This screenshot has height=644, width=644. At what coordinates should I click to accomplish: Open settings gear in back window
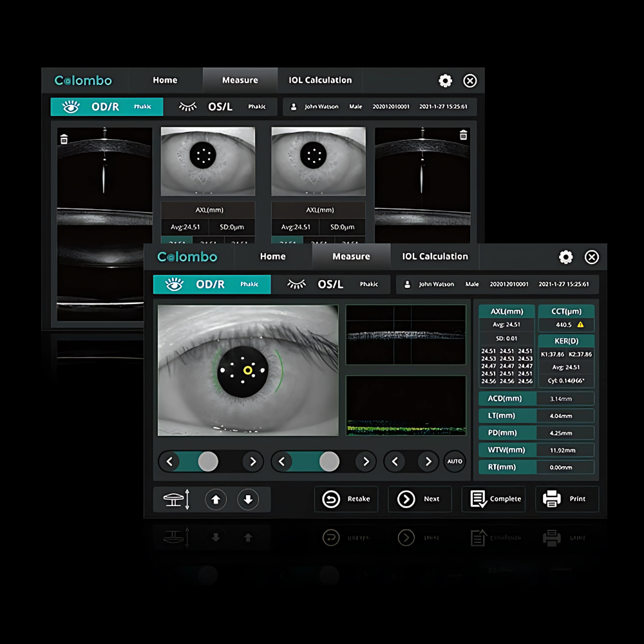tap(445, 80)
